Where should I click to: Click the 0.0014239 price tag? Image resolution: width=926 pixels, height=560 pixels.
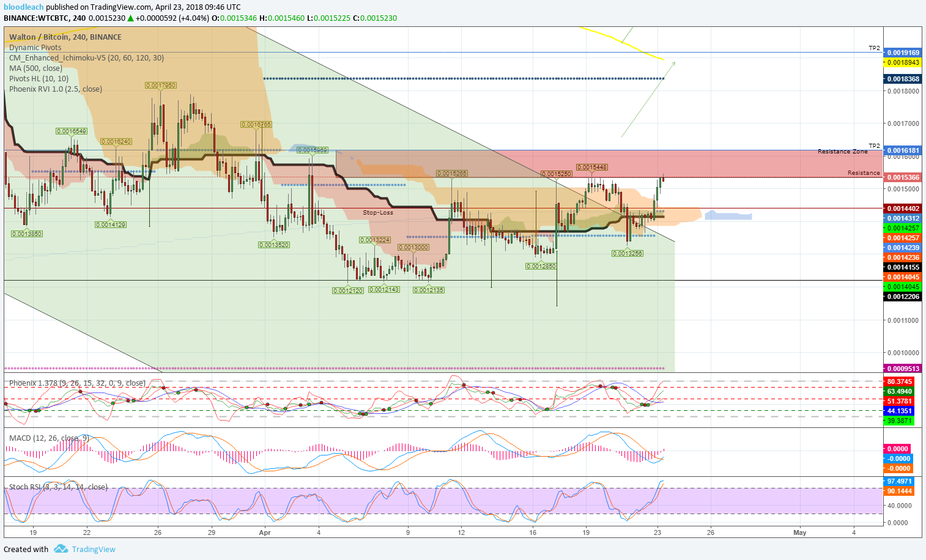pyautogui.click(x=903, y=248)
